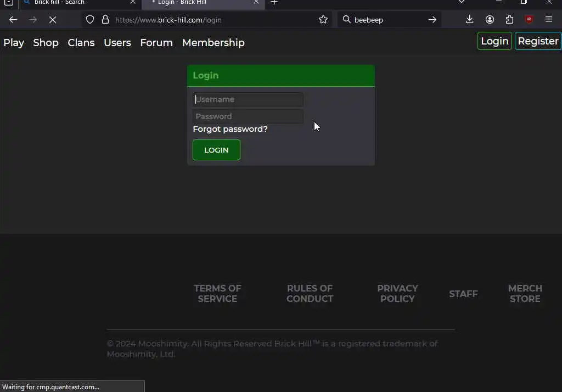
Task: Open the Extensions puzzle icon
Action: point(509,19)
